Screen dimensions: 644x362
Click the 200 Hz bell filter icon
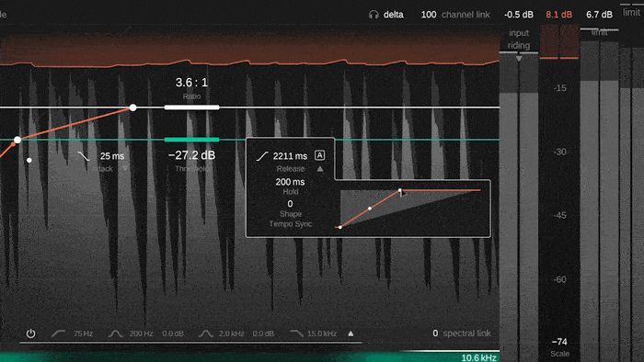click(115, 334)
